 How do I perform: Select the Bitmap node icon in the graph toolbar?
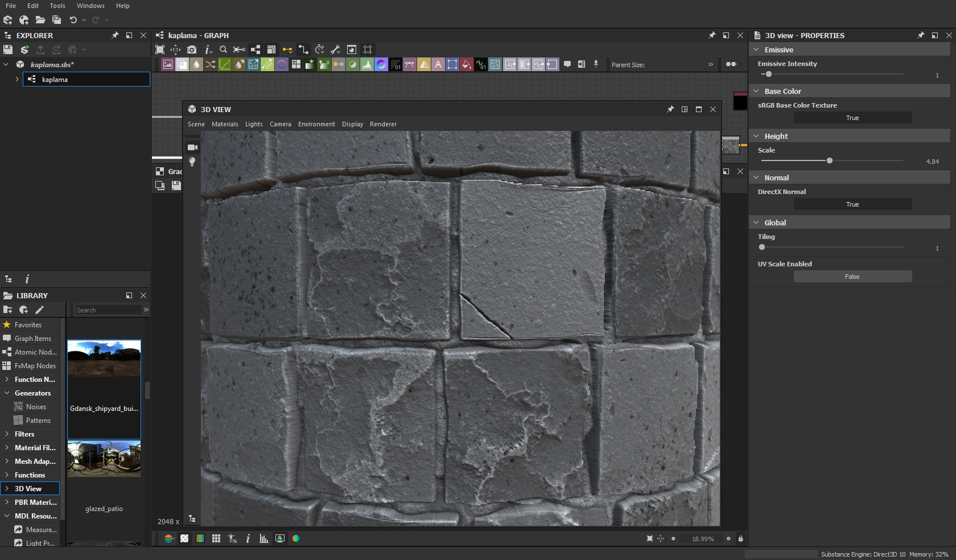tap(168, 64)
